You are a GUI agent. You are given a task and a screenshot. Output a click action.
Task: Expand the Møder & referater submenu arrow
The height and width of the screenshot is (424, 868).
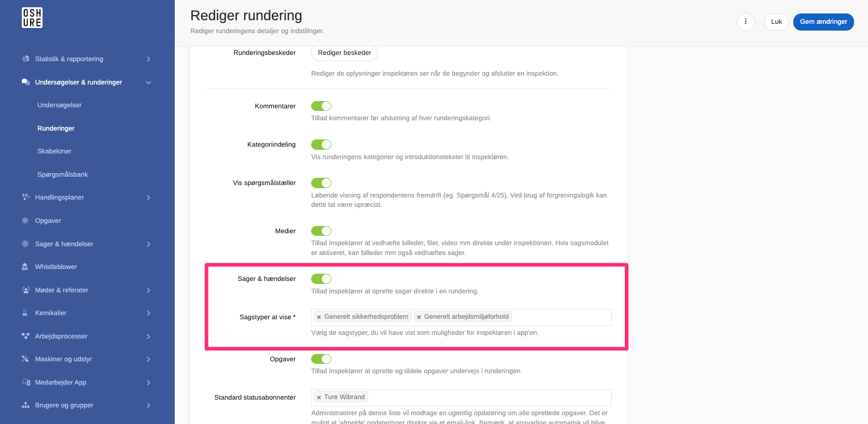(148, 290)
